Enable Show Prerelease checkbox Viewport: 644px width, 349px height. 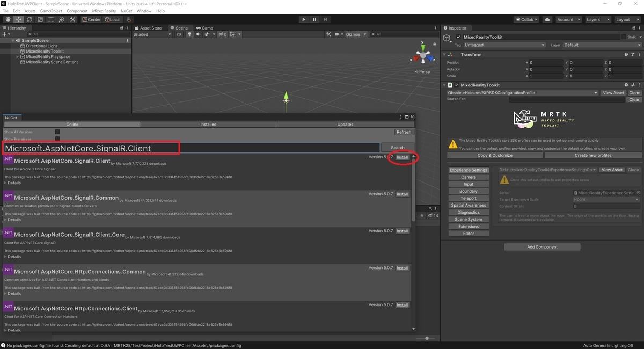tap(57, 139)
